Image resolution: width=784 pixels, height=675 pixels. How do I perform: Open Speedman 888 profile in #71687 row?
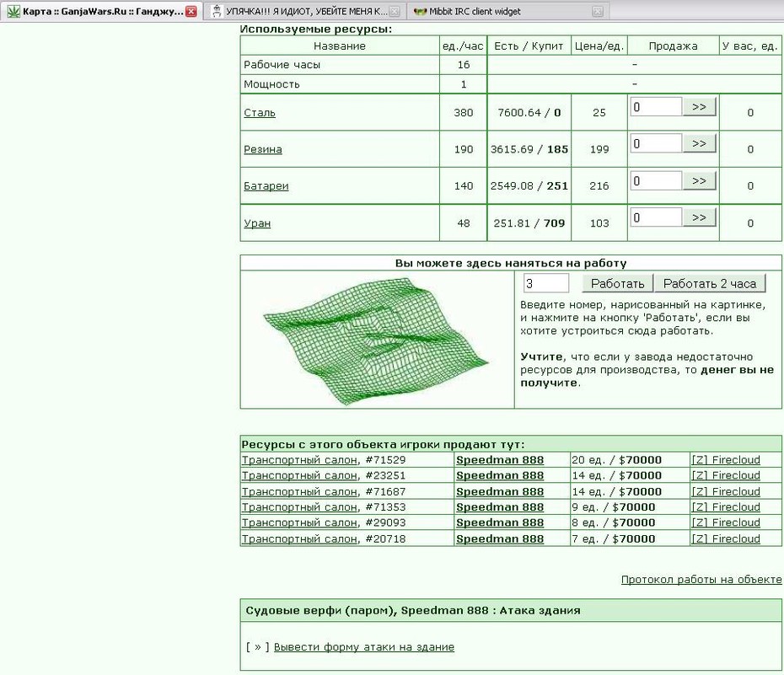(x=500, y=491)
